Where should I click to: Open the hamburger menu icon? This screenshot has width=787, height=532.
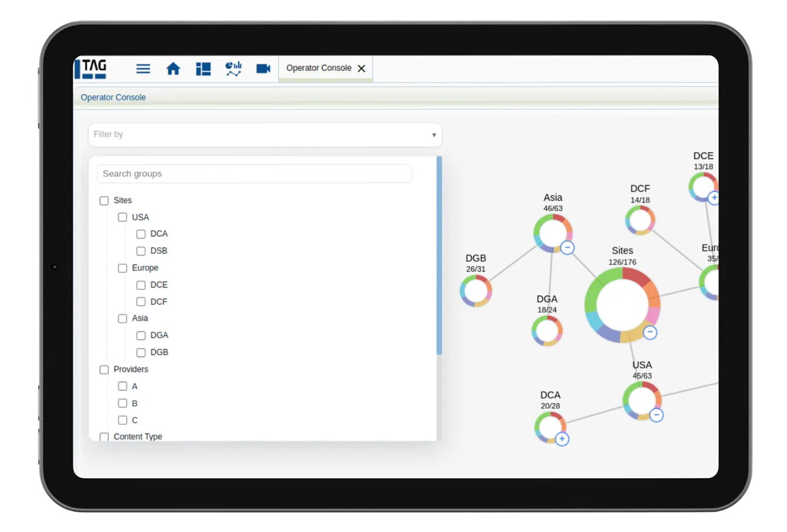click(x=143, y=69)
